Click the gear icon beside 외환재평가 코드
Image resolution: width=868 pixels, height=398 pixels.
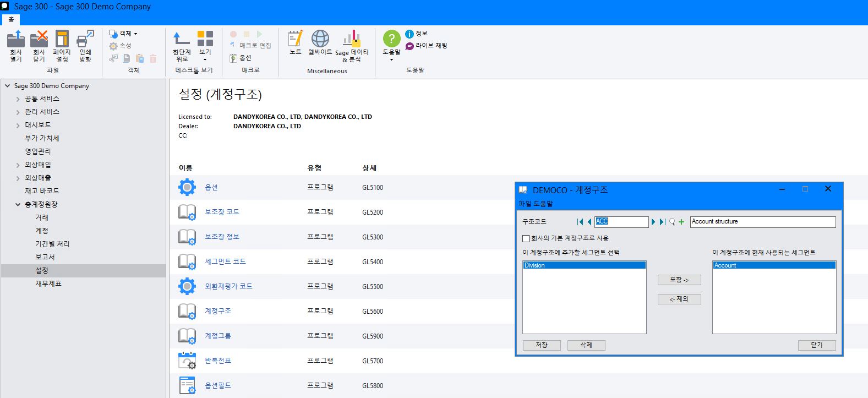coord(187,286)
